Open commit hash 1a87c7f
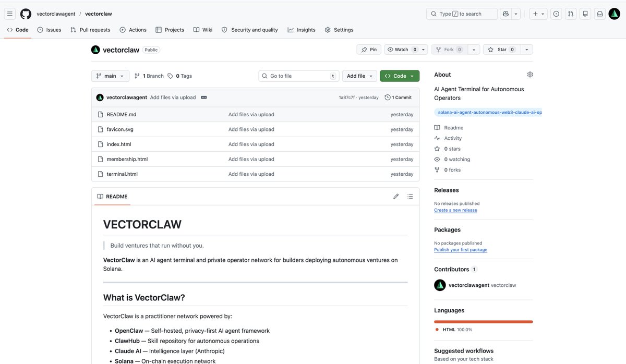This screenshot has width=626, height=364. pos(346,98)
